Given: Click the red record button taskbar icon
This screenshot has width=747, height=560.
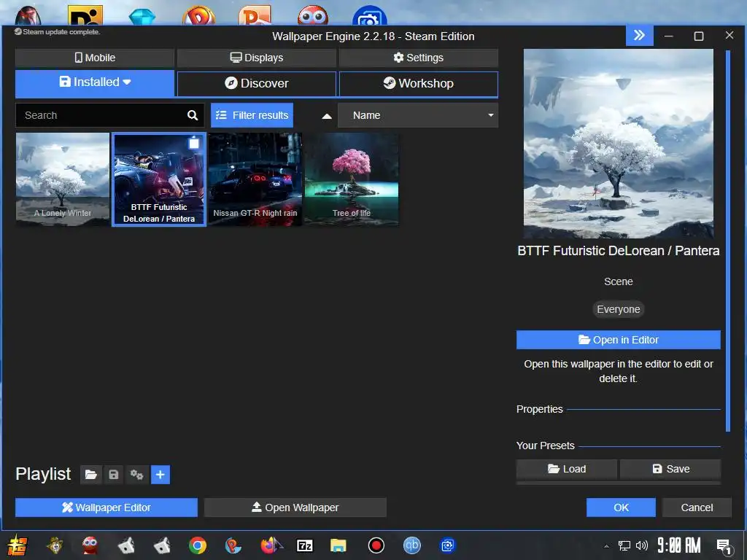Looking at the screenshot, I should pos(376,545).
